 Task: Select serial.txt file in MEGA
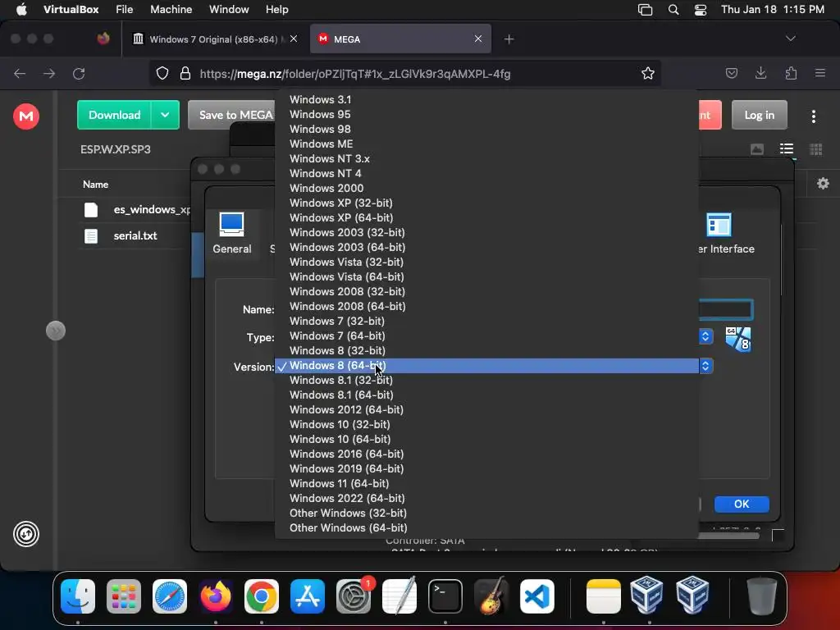click(135, 235)
